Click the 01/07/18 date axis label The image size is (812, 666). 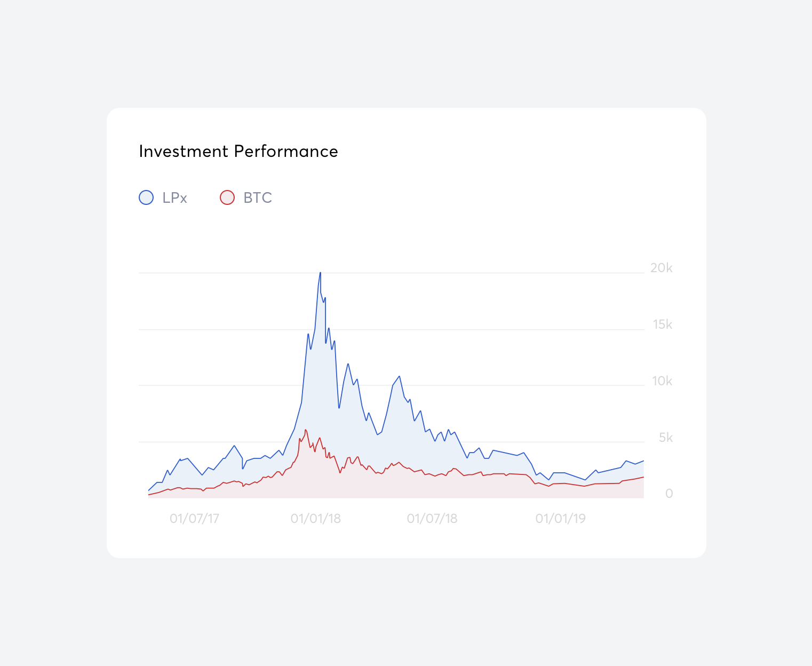tap(432, 519)
